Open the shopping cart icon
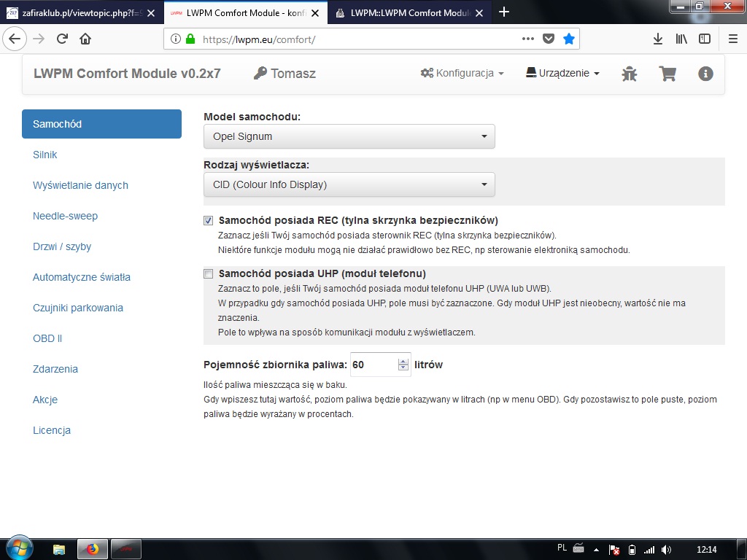Viewport: 747px width, 560px height. 667,74
